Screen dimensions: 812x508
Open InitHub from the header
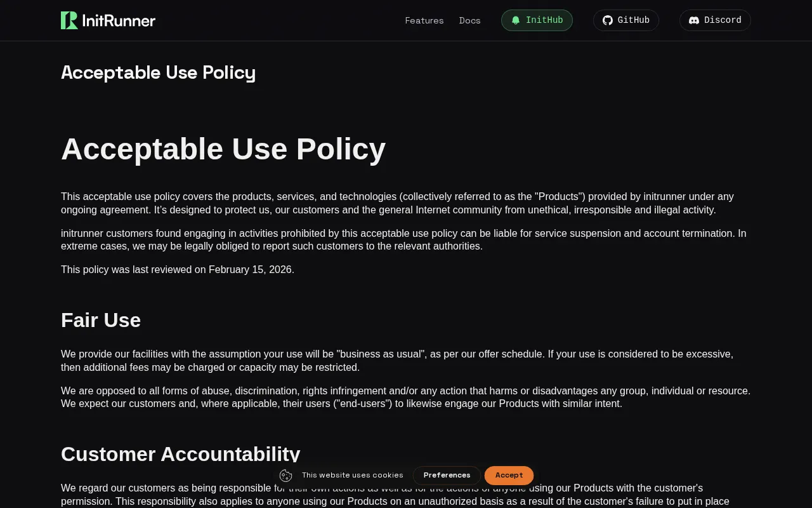(537, 20)
